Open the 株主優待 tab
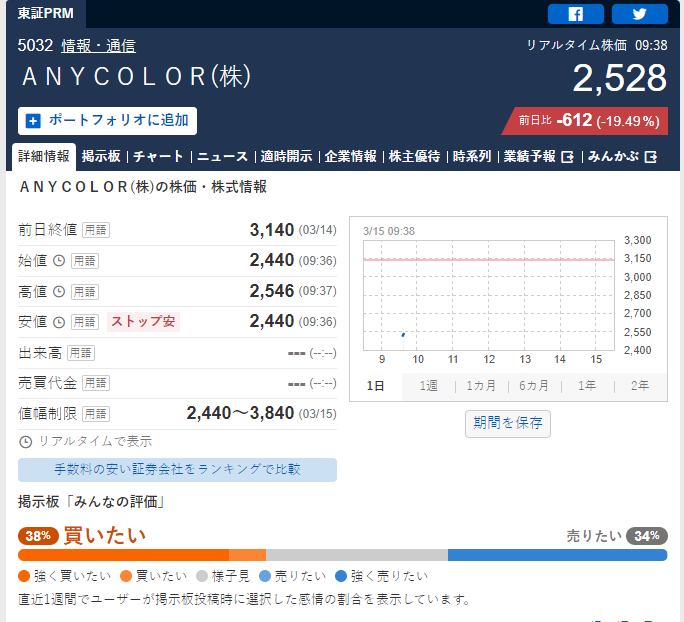The width and height of the screenshot is (684, 622). click(x=414, y=156)
